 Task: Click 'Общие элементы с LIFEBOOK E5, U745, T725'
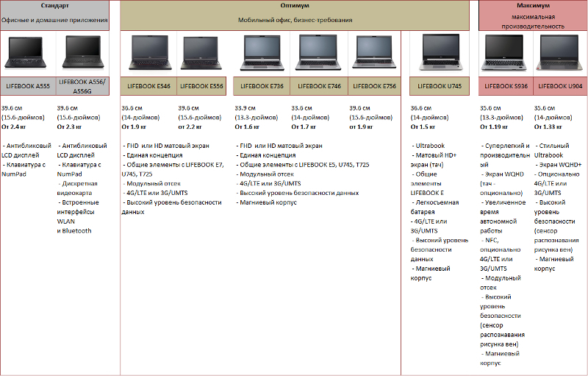(x=304, y=165)
